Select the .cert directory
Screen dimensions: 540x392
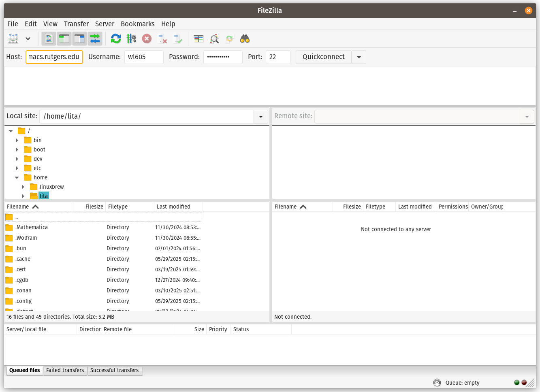tap(103, 269)
